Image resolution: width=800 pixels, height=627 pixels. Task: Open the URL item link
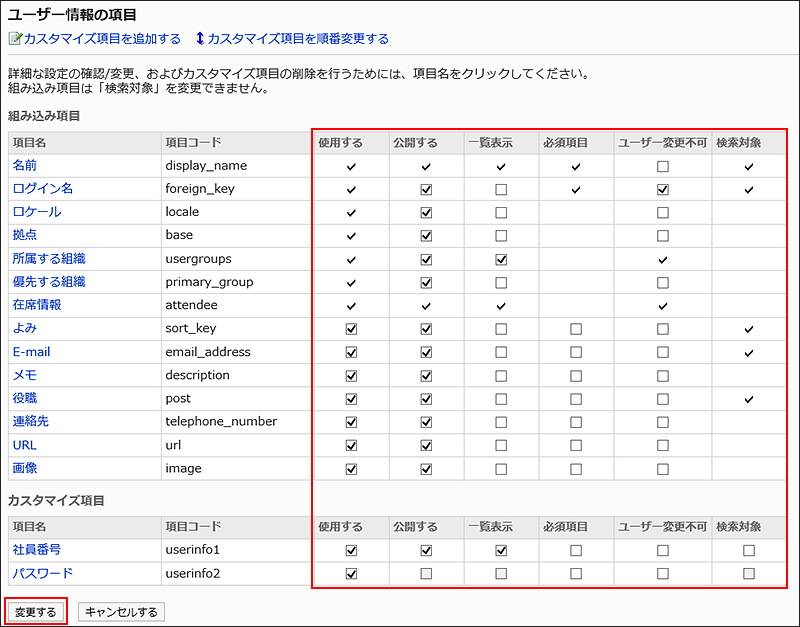point(24,445)
